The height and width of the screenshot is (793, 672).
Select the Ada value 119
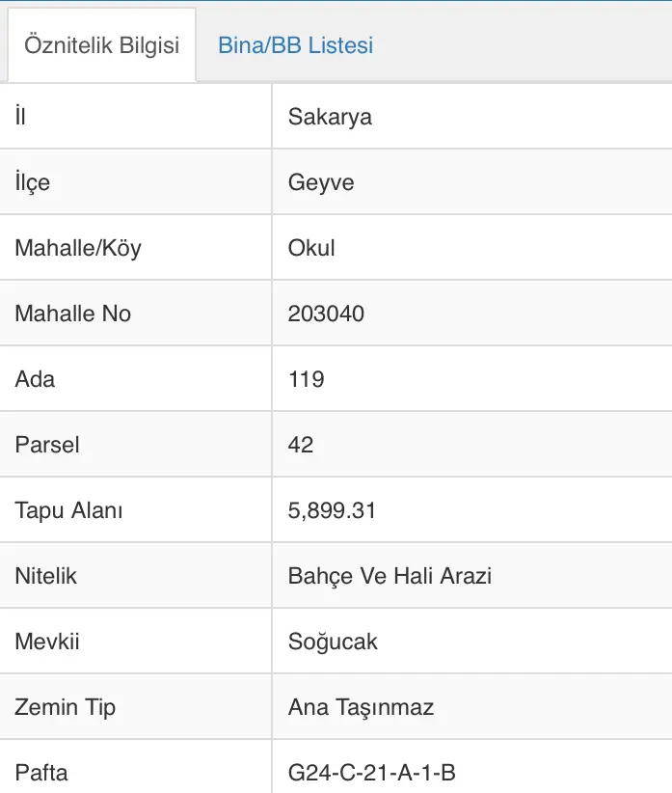tap(307, 379)
